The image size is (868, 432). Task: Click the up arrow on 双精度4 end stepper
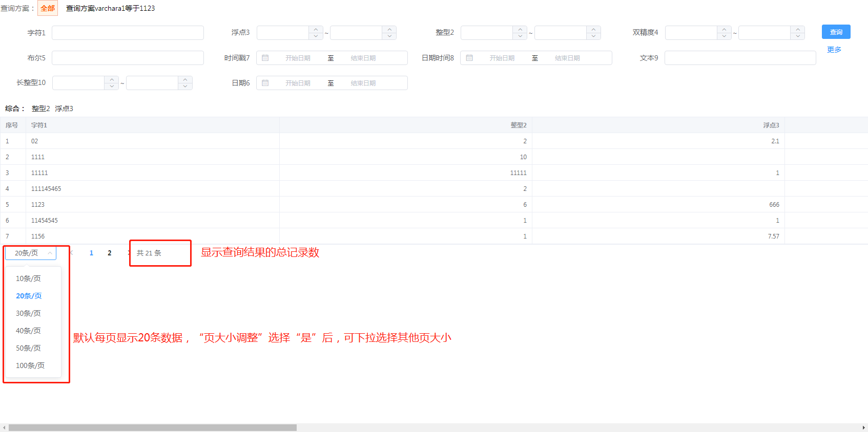pos(798,29)
